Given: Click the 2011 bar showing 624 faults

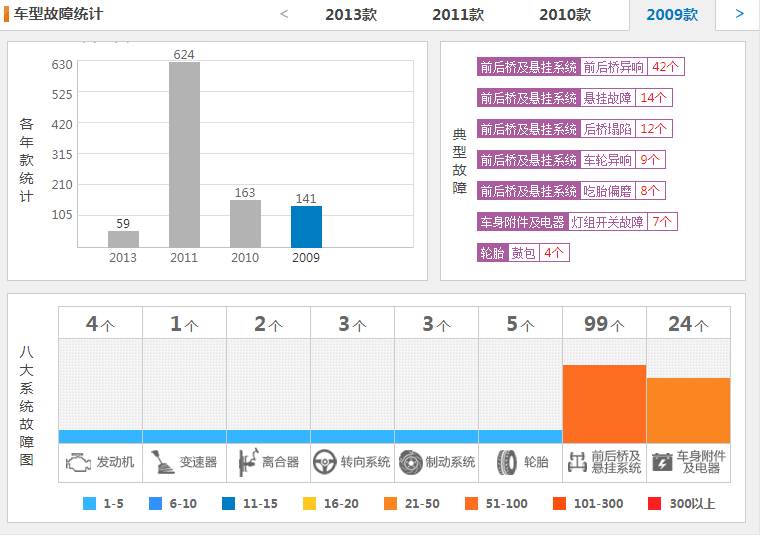Looking at the screenshot, I should [x=184, y=154].
